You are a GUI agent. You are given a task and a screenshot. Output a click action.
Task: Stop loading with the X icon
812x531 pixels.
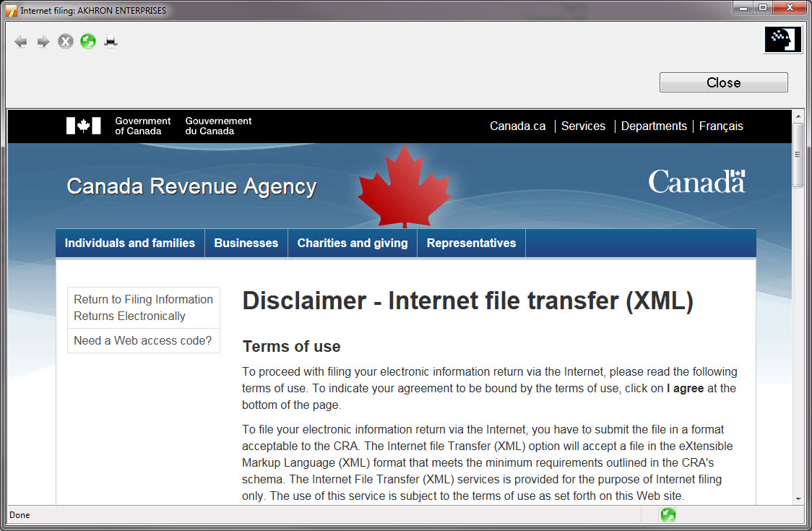[66, 41]
